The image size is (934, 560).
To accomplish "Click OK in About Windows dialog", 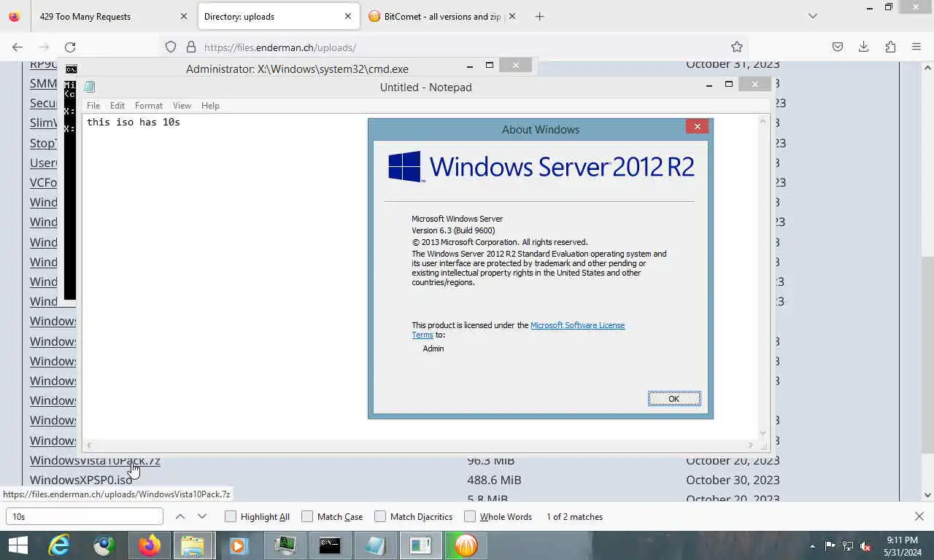I will (x=674, y=398).
